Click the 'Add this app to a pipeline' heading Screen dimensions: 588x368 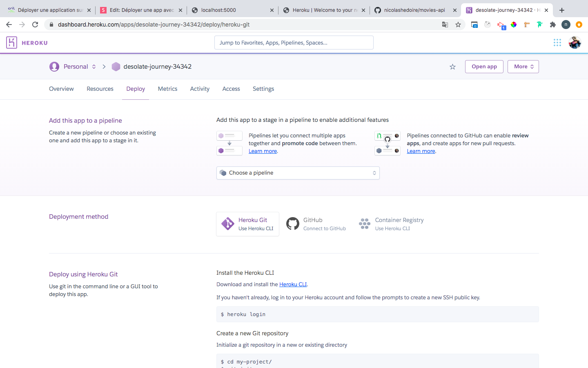point(85,121)
